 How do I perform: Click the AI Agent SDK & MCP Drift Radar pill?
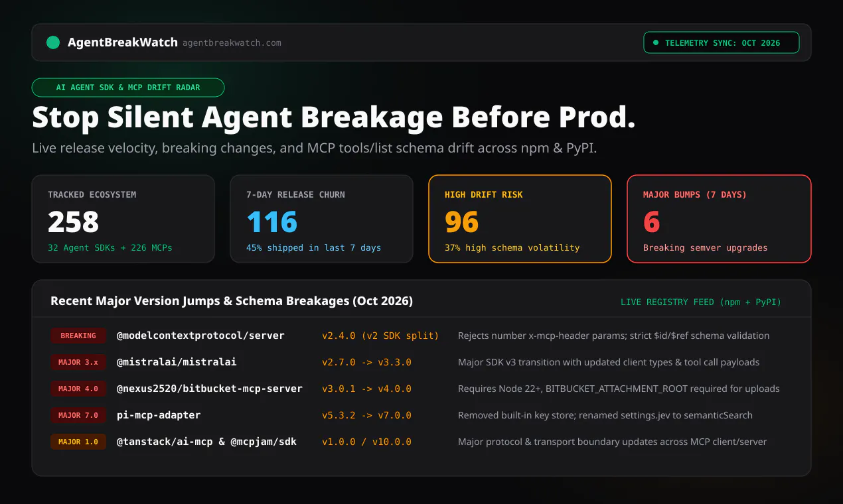(x=128, y=88)
